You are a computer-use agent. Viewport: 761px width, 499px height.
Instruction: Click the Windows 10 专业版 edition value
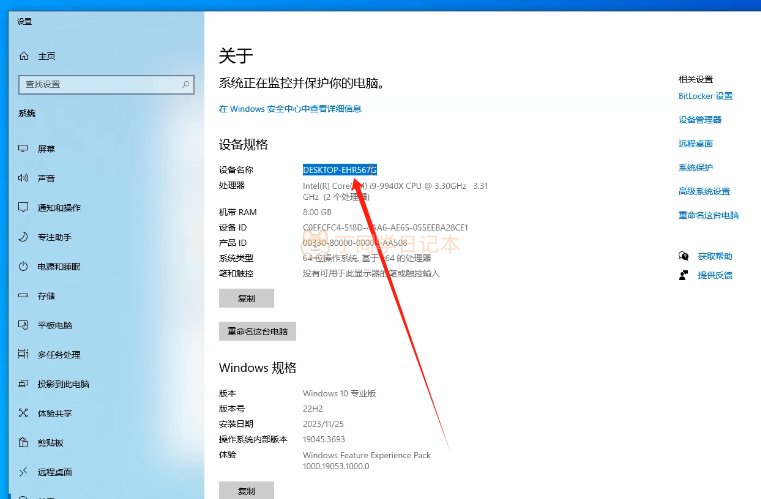(339, 393)
